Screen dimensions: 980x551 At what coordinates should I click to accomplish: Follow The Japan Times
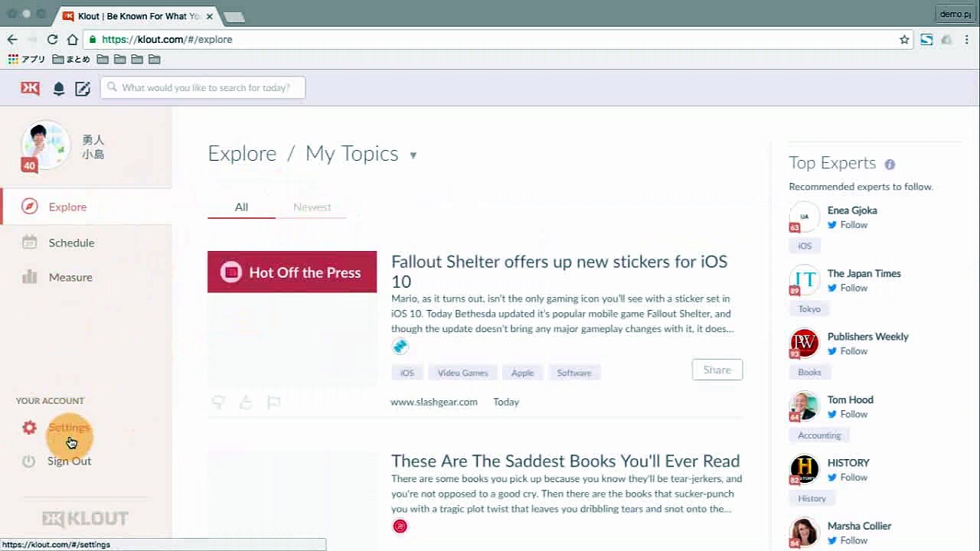847,289
